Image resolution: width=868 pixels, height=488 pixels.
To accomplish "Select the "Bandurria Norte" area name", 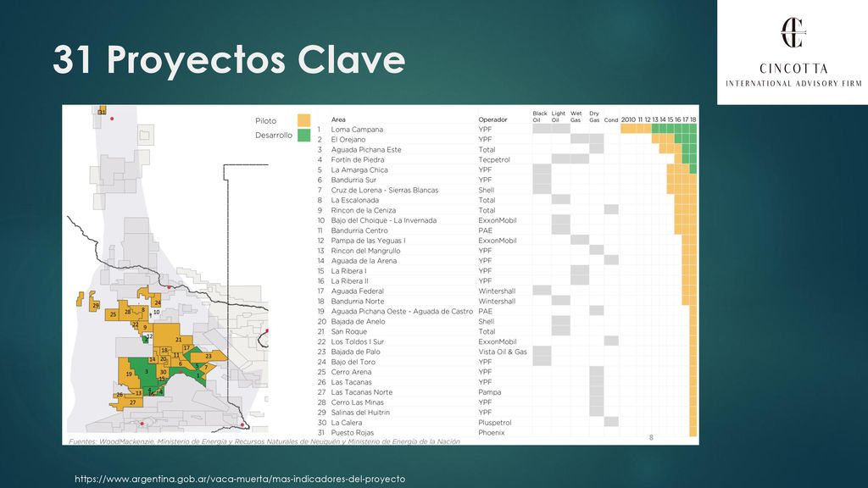I will click(x=357, y=302).
